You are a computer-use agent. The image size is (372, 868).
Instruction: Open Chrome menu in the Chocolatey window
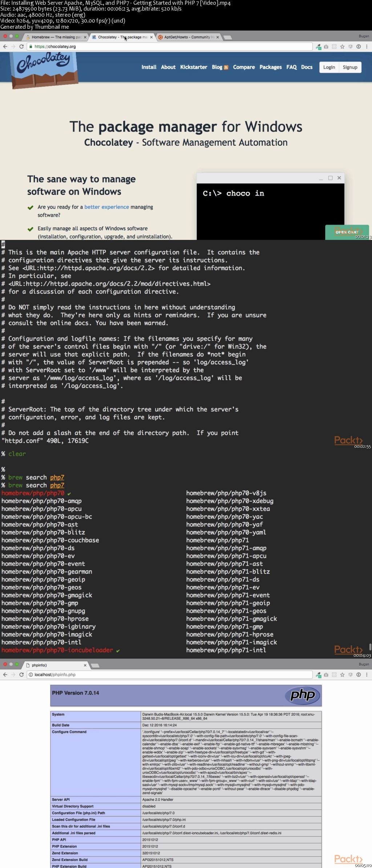click(367, 47)
